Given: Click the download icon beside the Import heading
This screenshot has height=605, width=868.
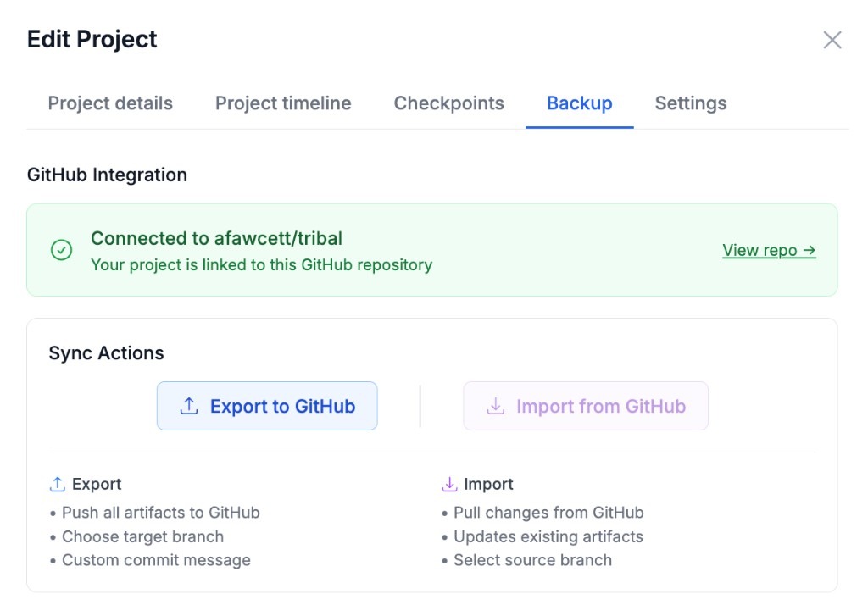Looking at the screenshot, I should point(449,484).
